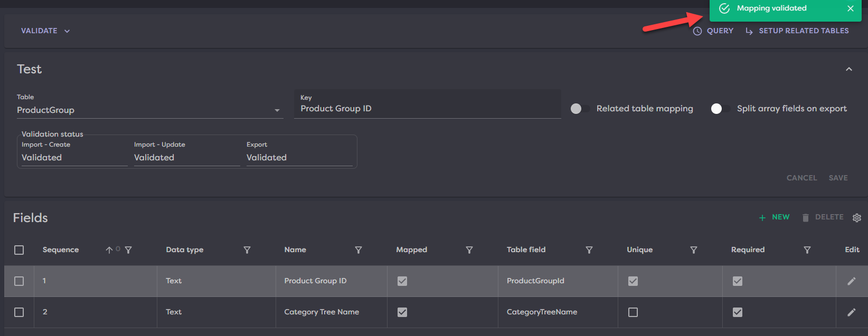
Task: Click the filter icon on Table field column
Action: pyautogui.click(x=589, y=250)
